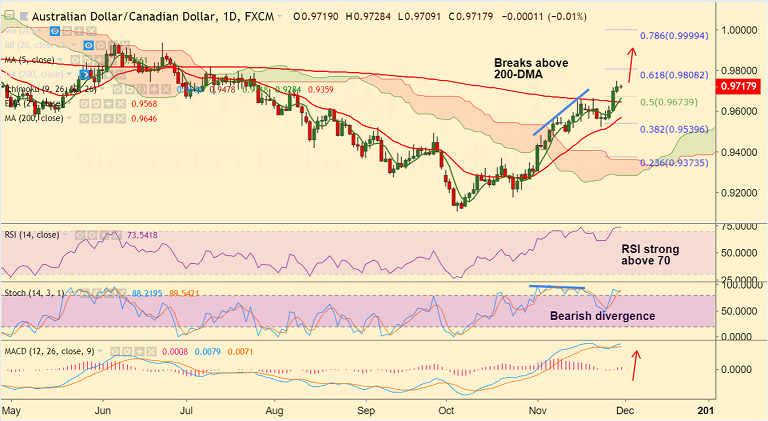This screenshot has width=768, height=421.
Task: Click the 0.382(0.95396) Fibonacci level label
Action: [x=674, y=129]
